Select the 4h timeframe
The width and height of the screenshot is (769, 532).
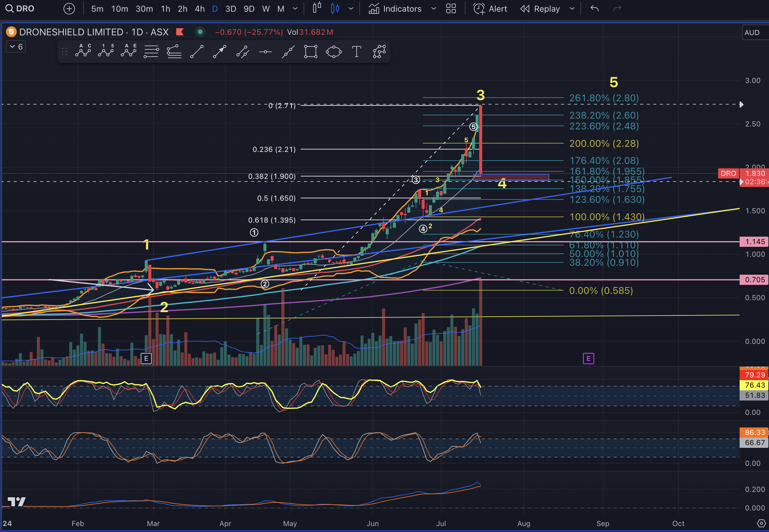pyautogui.click(x=200, y=9)
